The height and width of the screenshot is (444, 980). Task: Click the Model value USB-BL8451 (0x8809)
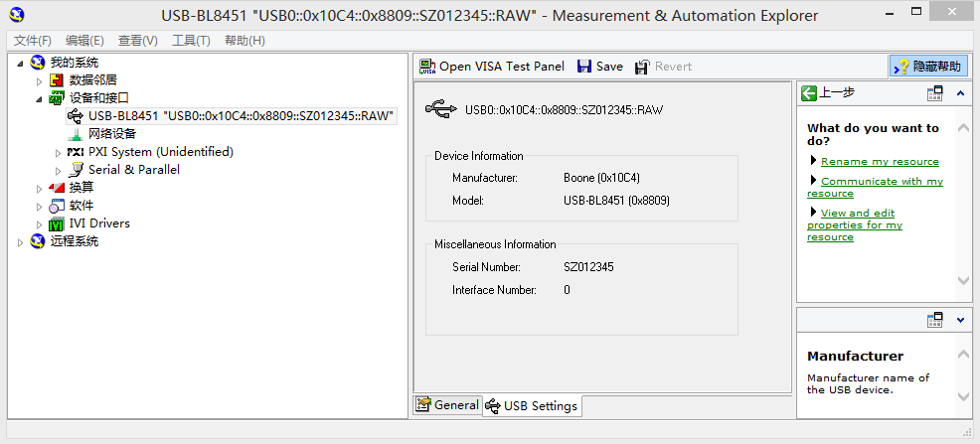click(617, 201)
